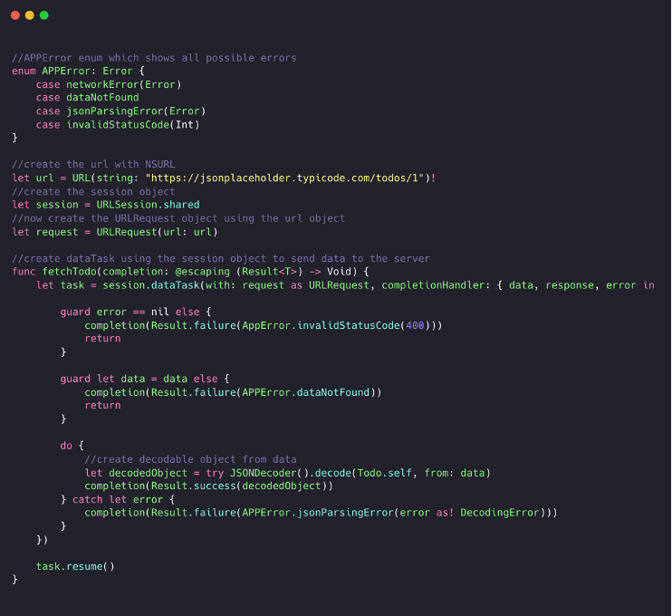Click the comment '//create the url with NSURL'

pyautogui.click(x=93, y=165)
